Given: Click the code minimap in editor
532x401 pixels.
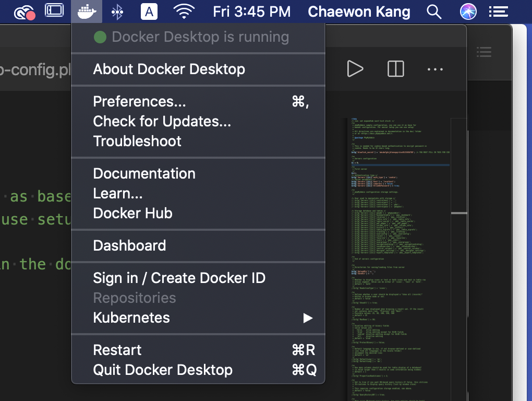Looking at the screenshot, I should pyautogui.click(x=401, y=260).
